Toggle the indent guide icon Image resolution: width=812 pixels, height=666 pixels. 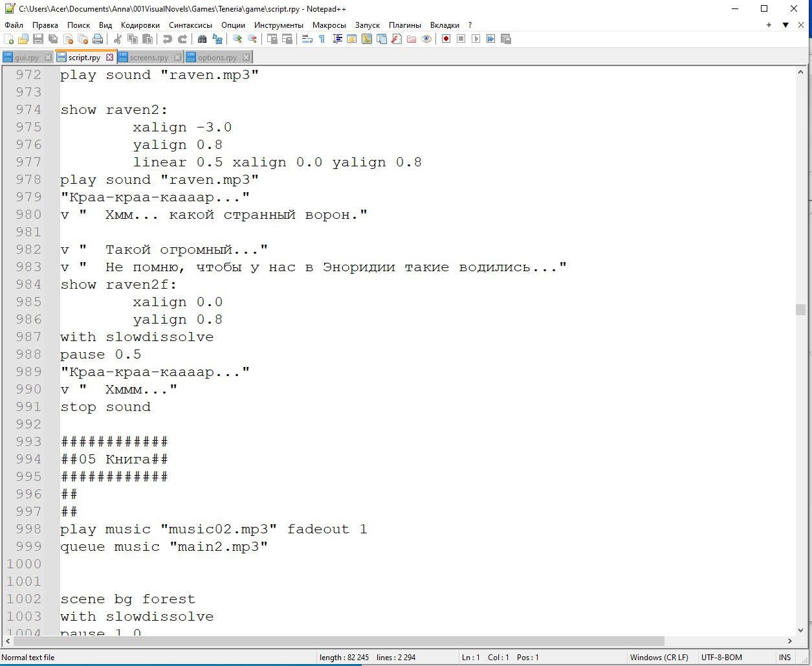(x=337, y=39)
